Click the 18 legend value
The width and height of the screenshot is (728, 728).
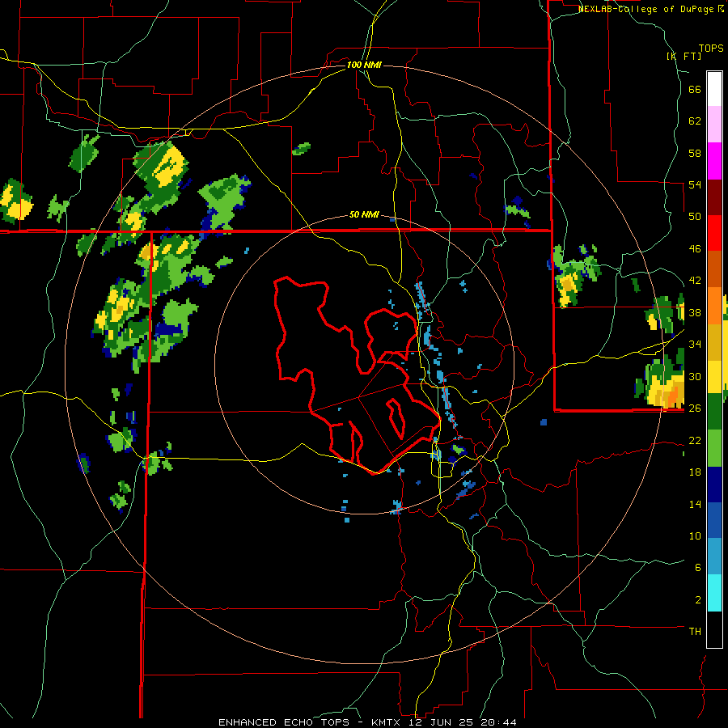pos(695,472)
